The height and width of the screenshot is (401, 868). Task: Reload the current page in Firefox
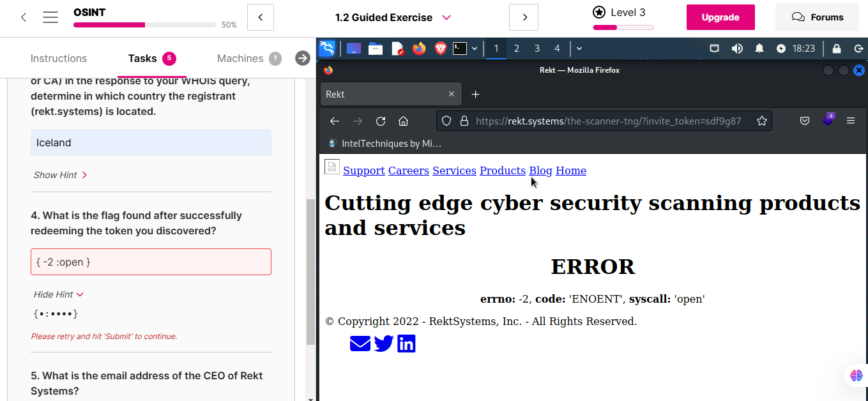(381, 121)
